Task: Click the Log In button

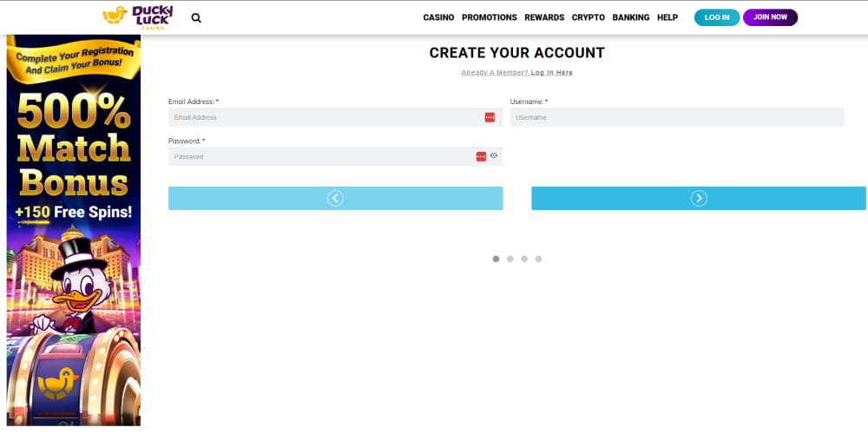Action: [x=717, y=17]
